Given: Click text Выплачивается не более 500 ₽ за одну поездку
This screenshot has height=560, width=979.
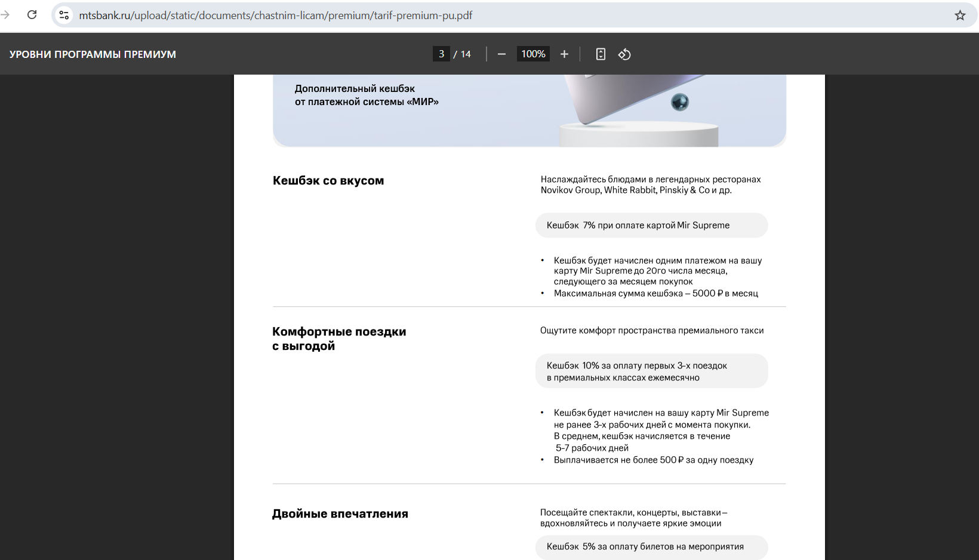Looking at the screenshot, I should tap(654, 460).
